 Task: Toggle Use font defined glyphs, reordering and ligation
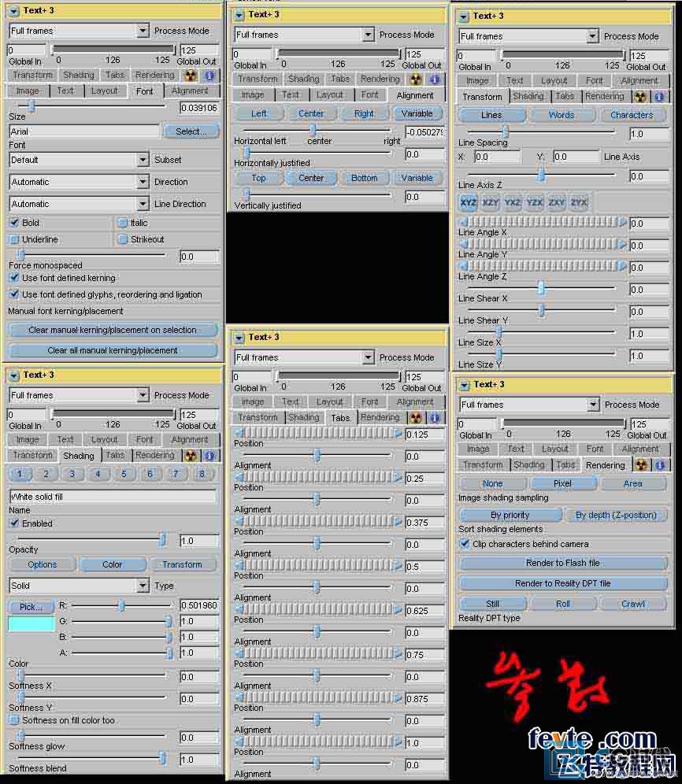[x=13, y=294]
